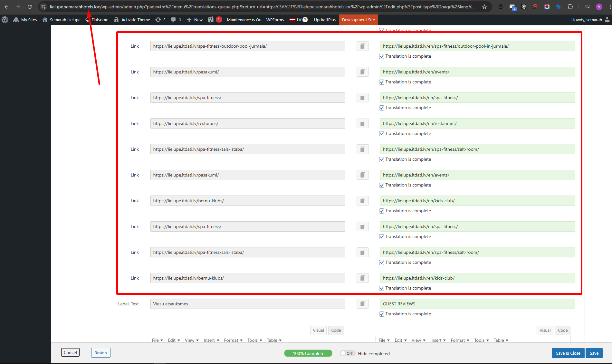
Task: Switch original editor to the Visual tab
Action: 318,330
